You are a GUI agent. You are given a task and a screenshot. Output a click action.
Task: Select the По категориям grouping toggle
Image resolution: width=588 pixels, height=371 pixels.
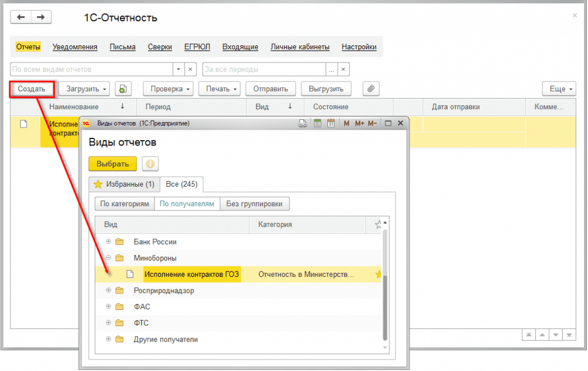click(125, 203)
